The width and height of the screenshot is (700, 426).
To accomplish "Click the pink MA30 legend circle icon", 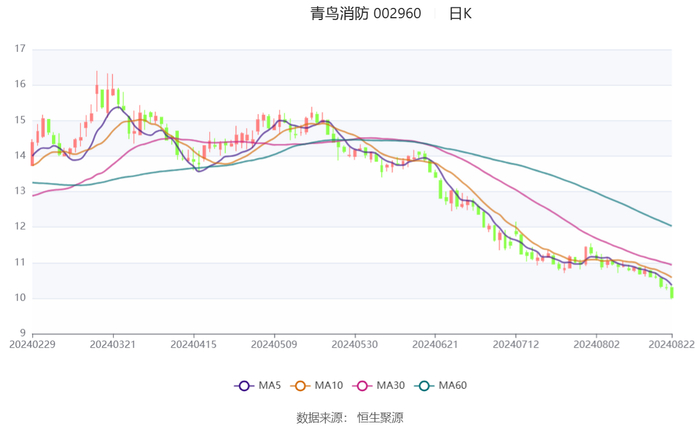I will point(362,386).
